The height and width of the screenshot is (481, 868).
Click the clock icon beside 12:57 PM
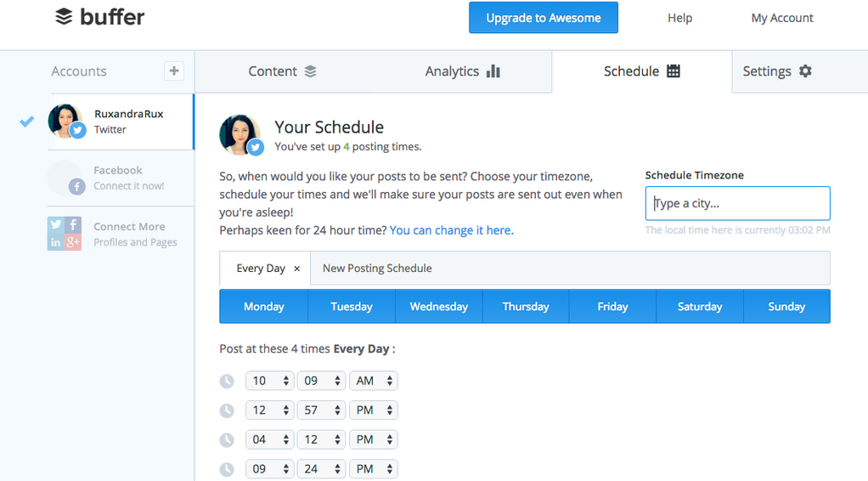pos(227,410)
